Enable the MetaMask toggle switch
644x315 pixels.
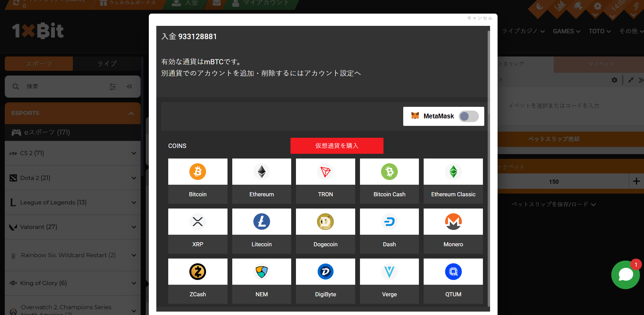click(469, 116)
